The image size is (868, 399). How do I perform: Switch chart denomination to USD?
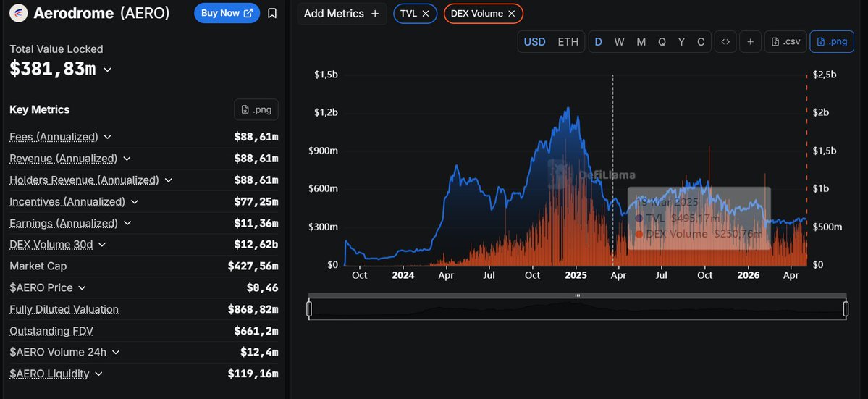click(535, 42)
